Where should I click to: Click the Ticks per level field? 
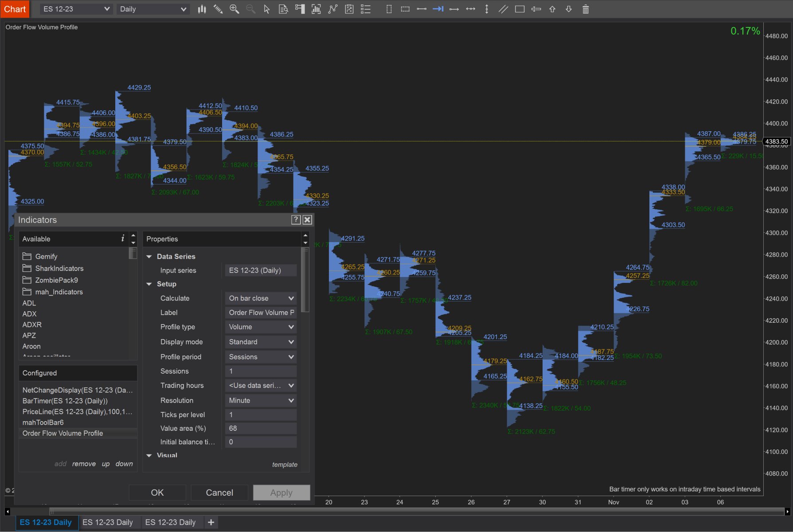[261, 415]
